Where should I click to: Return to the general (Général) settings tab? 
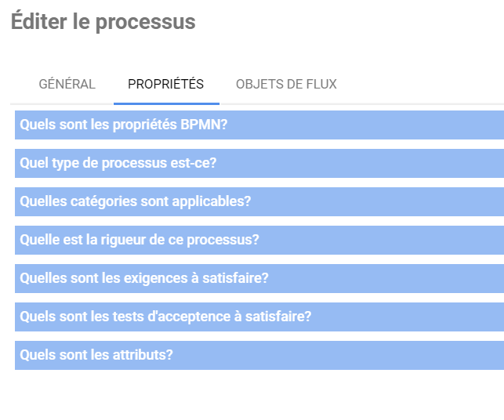(x=67, y=85)
